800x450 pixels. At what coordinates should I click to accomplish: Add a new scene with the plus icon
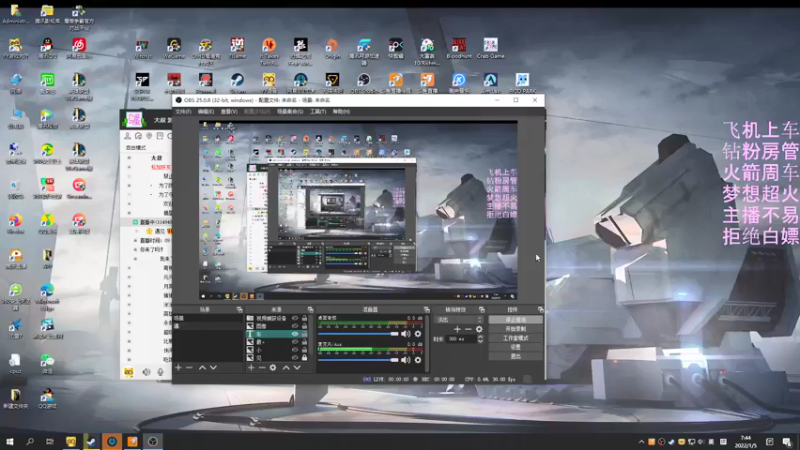tap(178, 367)
